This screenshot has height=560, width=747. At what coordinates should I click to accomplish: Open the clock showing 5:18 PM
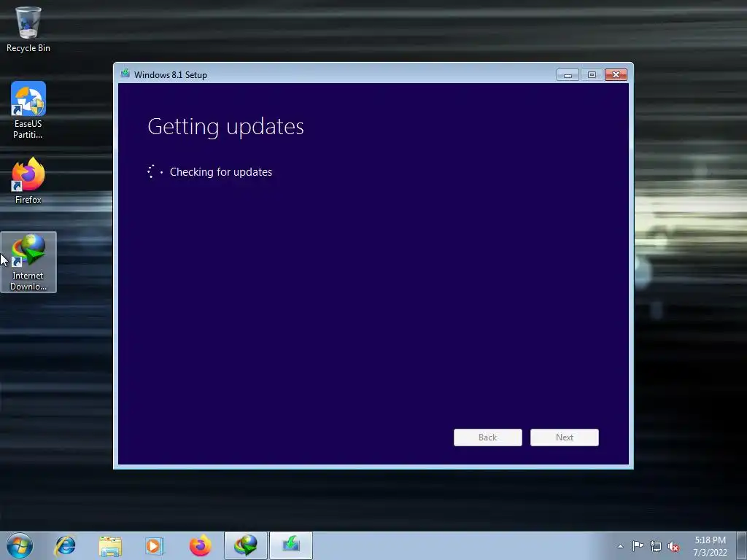[710, 546]
